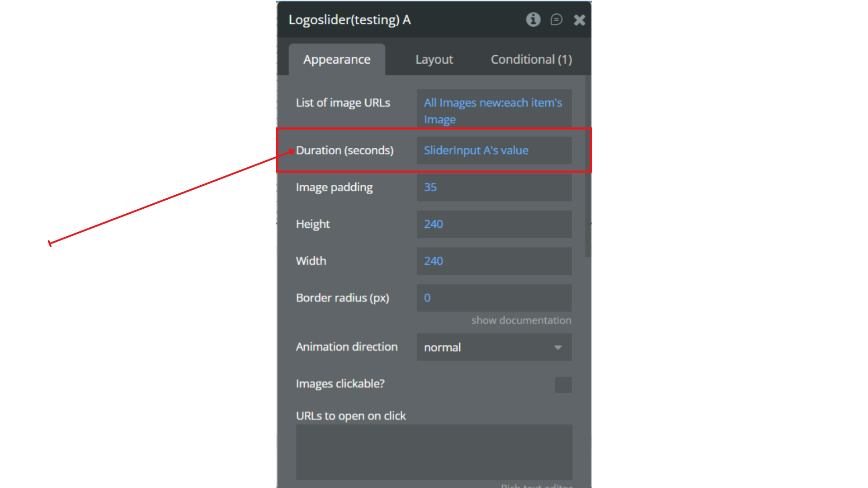Click the dropdown arrow next to normal

[x=558, y=347]
